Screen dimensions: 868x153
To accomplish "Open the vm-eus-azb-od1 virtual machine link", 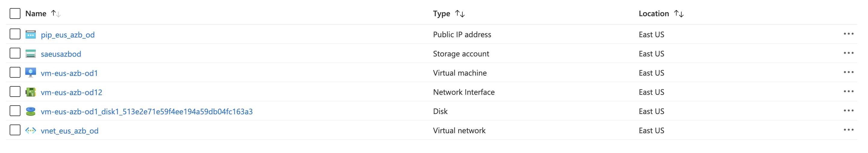I will click(x=69, y=73).
